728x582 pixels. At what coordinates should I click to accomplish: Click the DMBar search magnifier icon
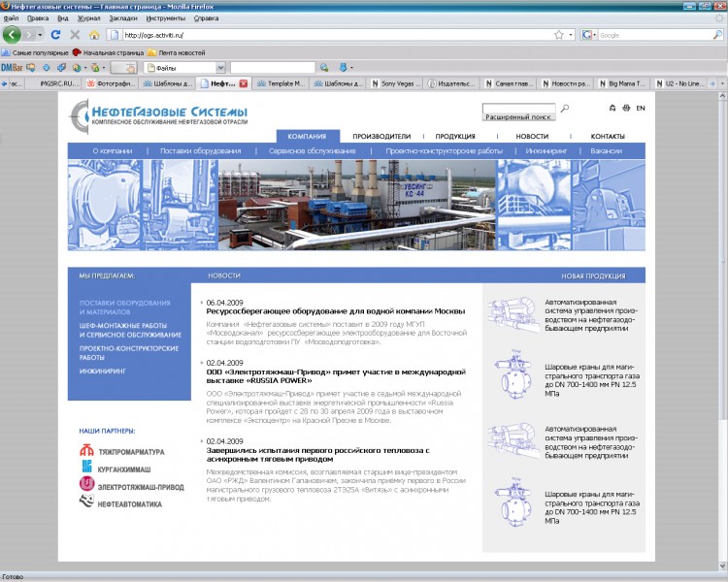pyautogui.click(x=324, y=68)
